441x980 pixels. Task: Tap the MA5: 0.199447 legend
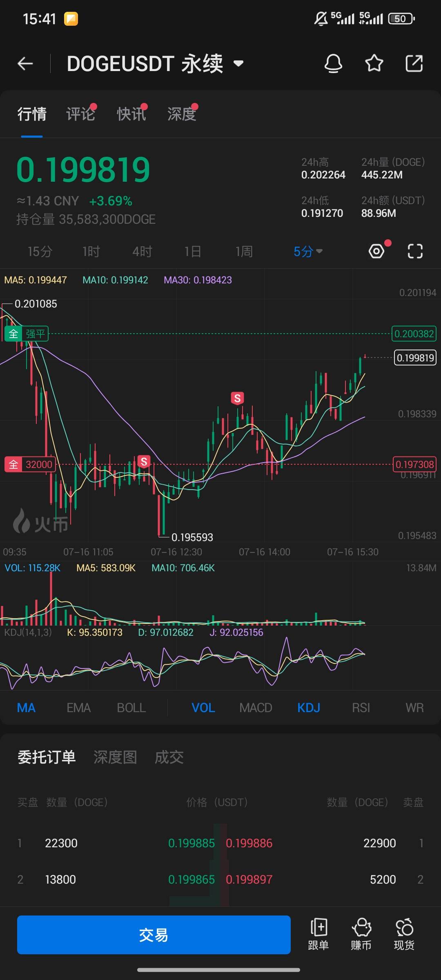pos(36,280)
